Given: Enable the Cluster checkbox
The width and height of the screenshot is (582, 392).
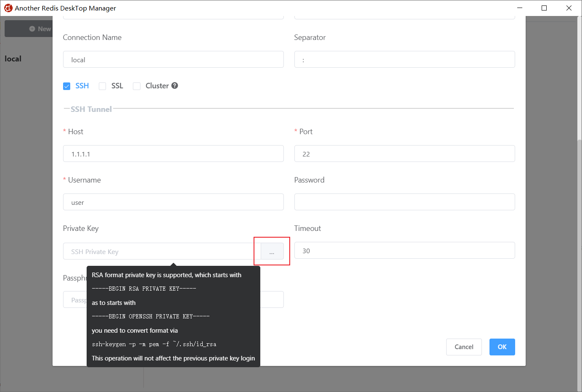Looking at the screenshot, I should (x=137, y=86).
